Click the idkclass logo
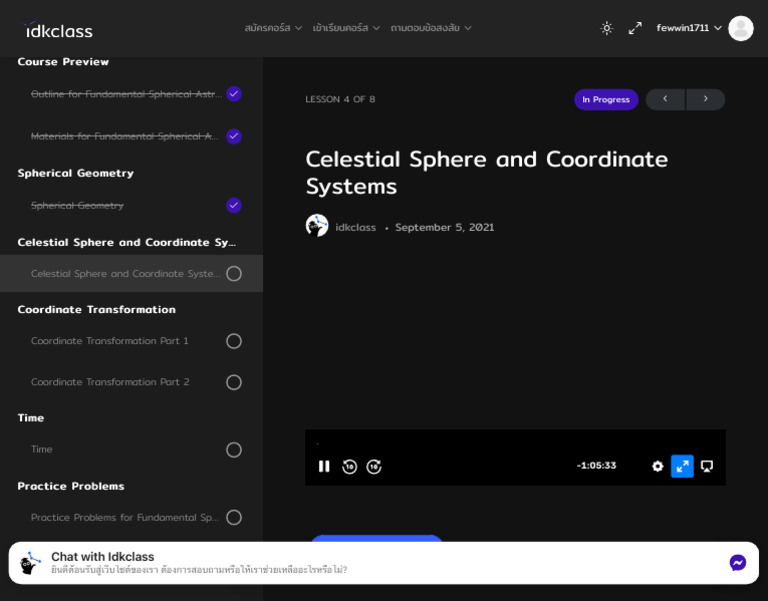 [58, 30]
